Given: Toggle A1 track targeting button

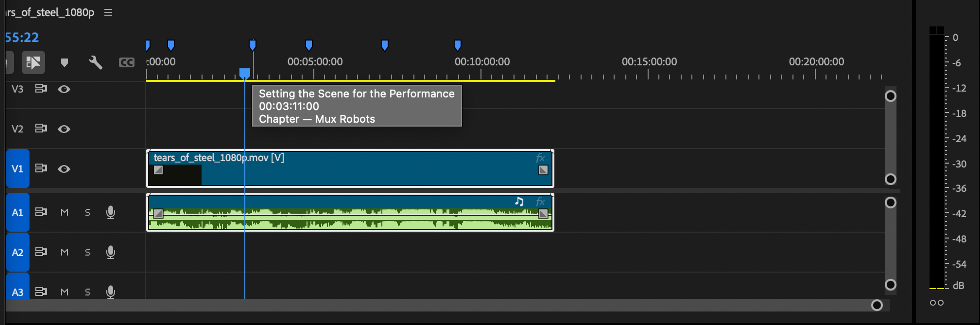Looking at the screenshot, I should (x=18, y=212).
